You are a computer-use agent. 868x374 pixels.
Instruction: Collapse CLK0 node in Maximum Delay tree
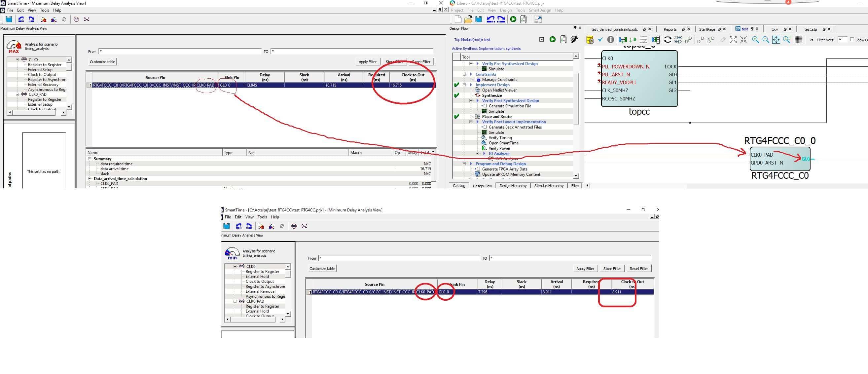click(x=18, y=60)
